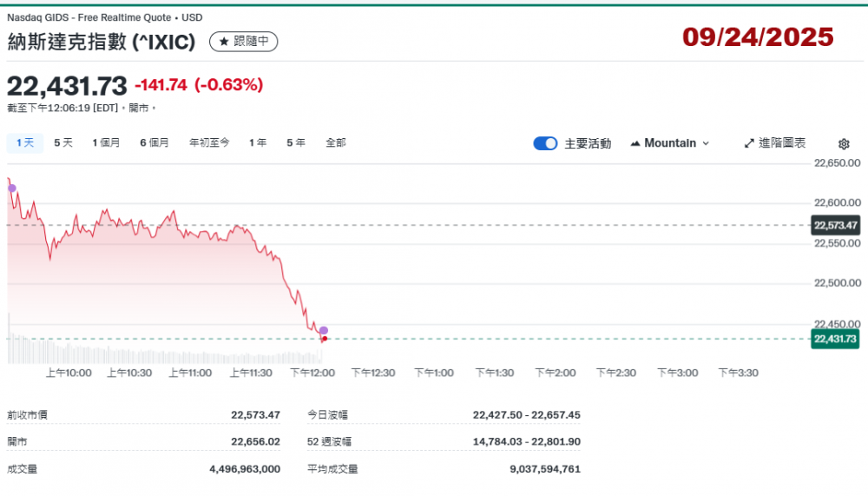Click the purple event marker at chart start
This screenshot has width=868, height=496.
click(11, 188)
